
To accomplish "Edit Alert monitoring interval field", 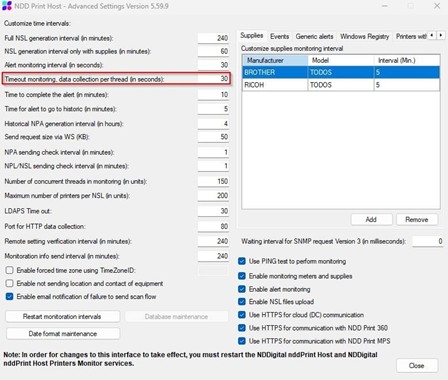I will (213, 65).
